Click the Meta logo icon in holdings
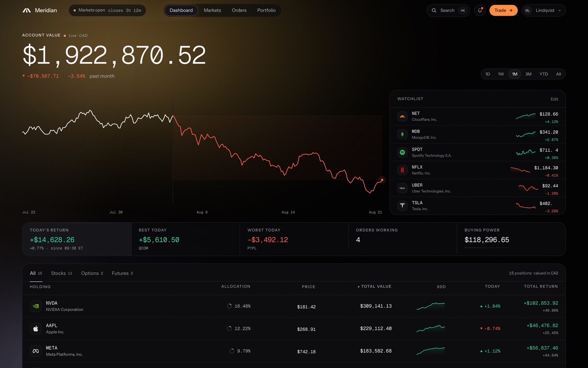 pyautogui.click(x=36, y=351)
